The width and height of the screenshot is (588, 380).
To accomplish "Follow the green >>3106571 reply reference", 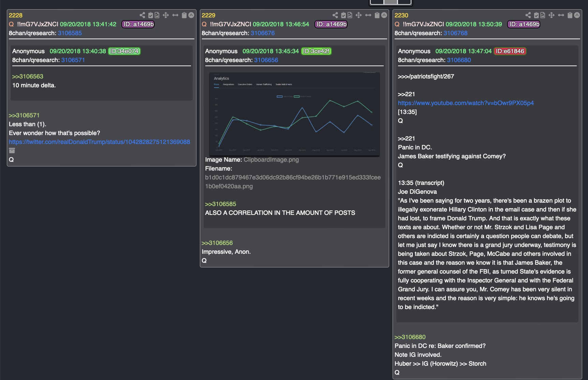I will tap(24, 115).
